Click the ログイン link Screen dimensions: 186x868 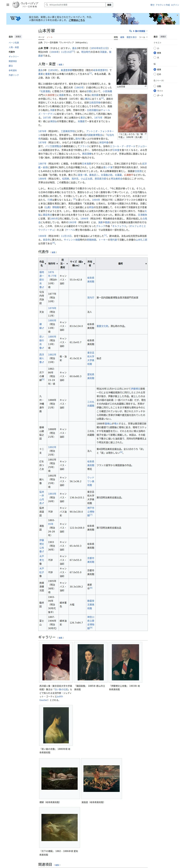pos(175,5)
